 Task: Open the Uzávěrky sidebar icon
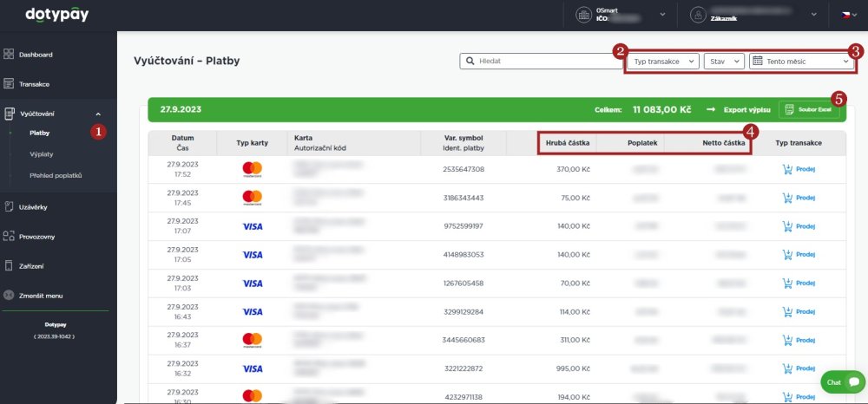[9, 207]
